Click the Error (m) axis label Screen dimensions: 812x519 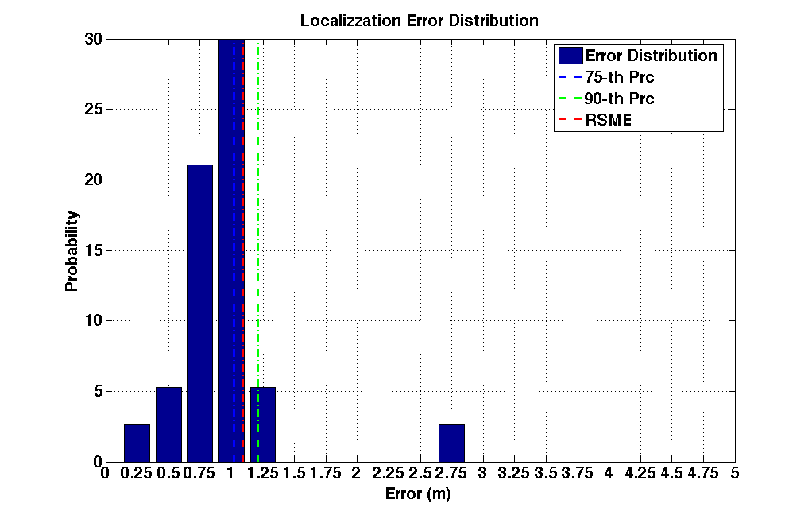[419, 494]
